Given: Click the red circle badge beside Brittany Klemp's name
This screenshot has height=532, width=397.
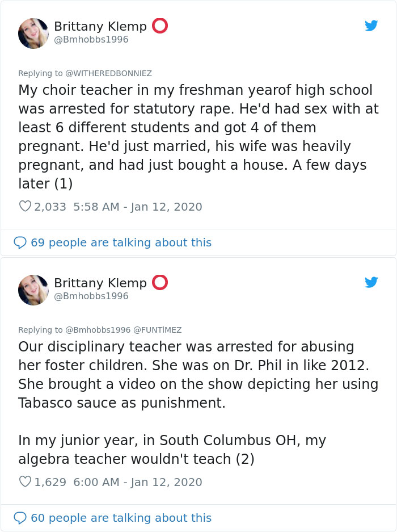Looking at the screenshot, I should tap(160, 26).
